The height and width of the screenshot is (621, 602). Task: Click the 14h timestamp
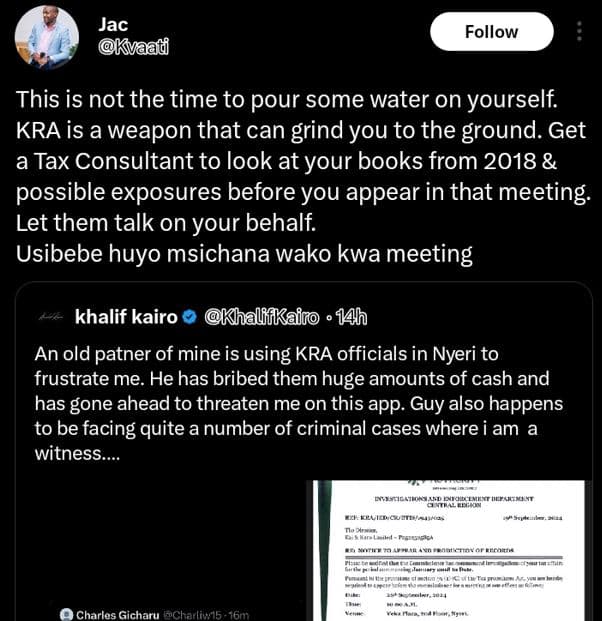click(349, 317)
